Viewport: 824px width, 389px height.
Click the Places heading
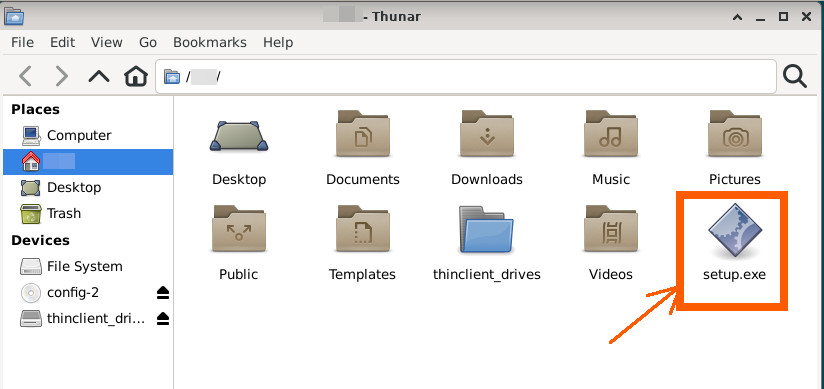(35, 109)
